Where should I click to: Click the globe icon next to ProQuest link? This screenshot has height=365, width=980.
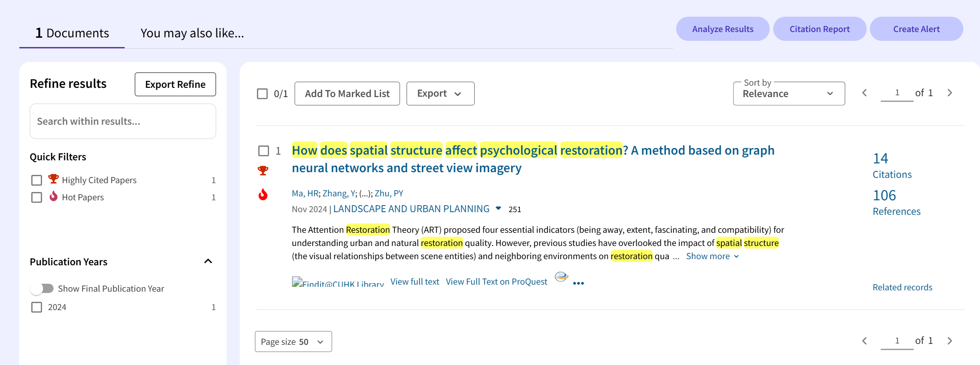pyautogui.click(x=561, y=277)
